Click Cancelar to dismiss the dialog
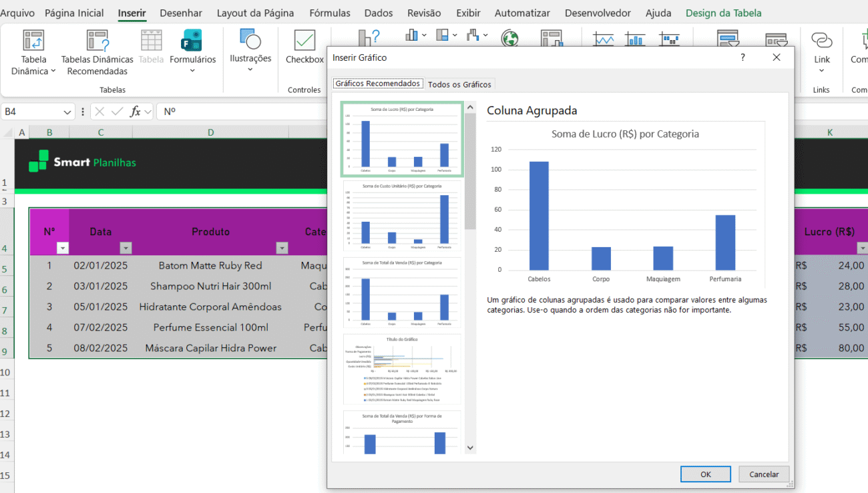Image resolution: width=868 pixels, height=493 pixels. coord(763,474)
